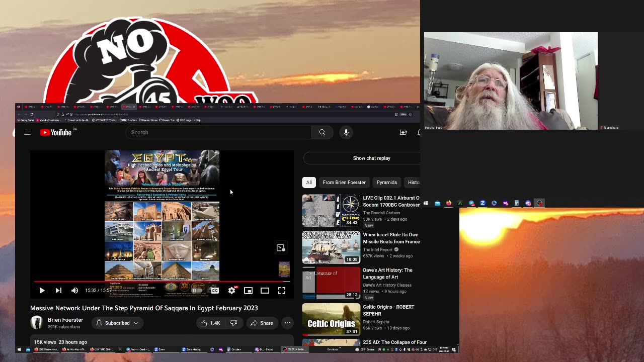The image size is (644, 362).
Task: Open Zoom icon in right taskbar
Action: pos(482,203)
